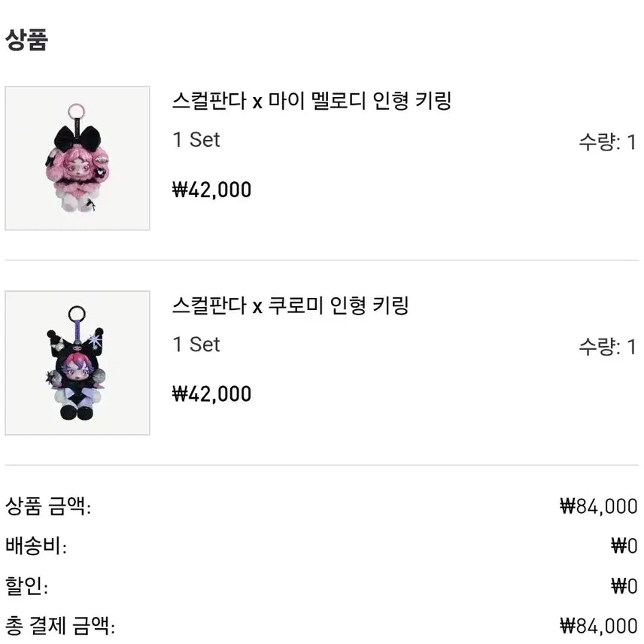
Task: Click the ₩84,000 total payment amount
Action: coord(599,625)
